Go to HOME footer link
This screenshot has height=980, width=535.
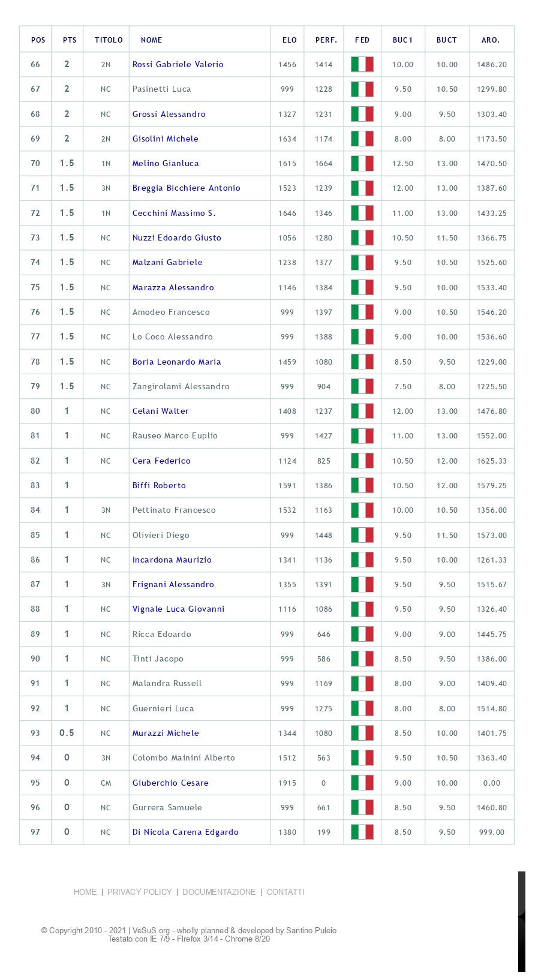(x=85, y=892)
